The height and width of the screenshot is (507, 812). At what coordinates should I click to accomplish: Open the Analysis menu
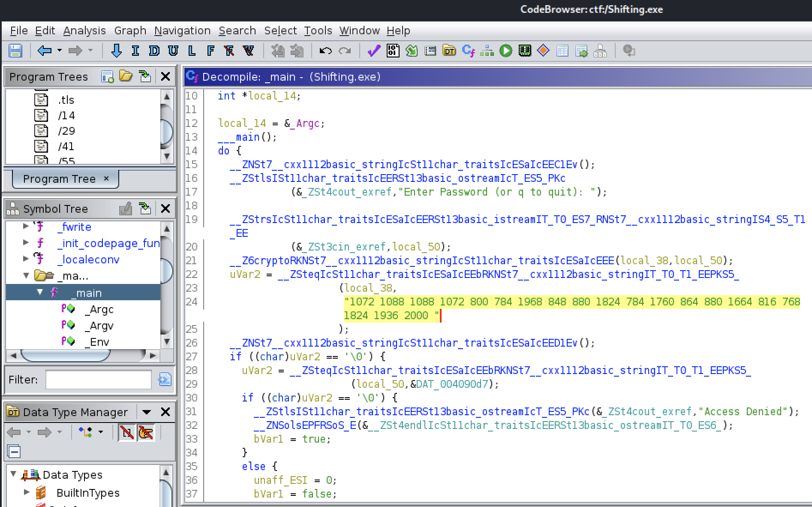(x=84, y=30)
